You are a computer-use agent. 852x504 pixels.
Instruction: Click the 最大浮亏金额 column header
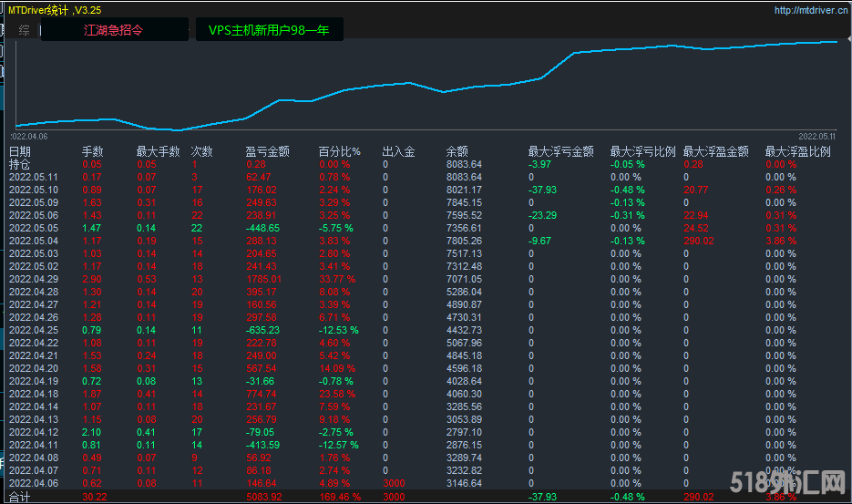pos(561,152)
